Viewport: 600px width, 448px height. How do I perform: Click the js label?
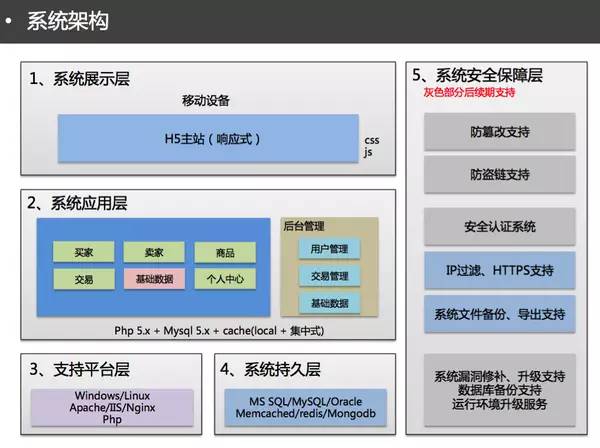tap(368, 152)
